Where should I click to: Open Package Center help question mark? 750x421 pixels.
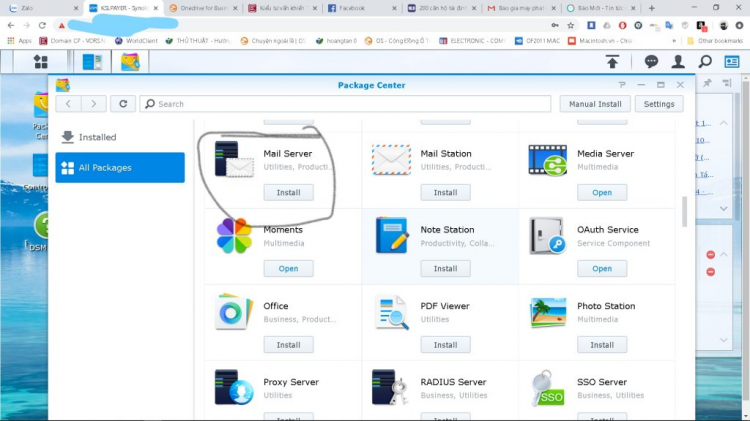coord(622,85)
